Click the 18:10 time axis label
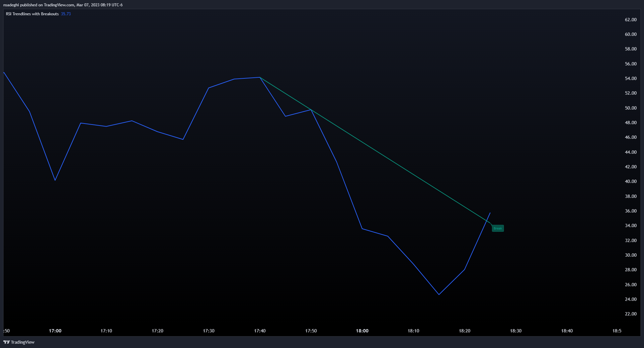 [x=413, y=331]
